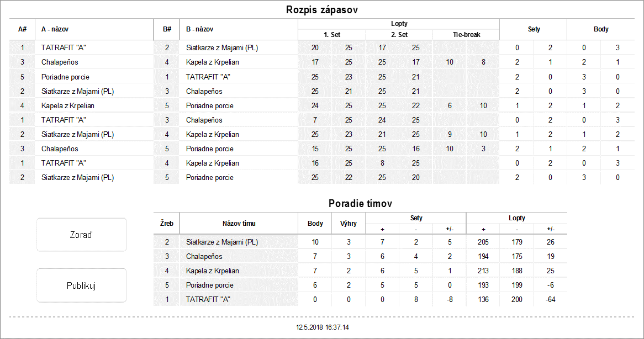Select the 'Názov tímu' header in ranking table
This screenshot has height=339, width=644.
[239, 224]
